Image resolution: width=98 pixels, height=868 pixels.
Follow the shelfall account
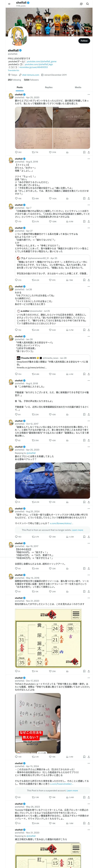tap(84, 41)
